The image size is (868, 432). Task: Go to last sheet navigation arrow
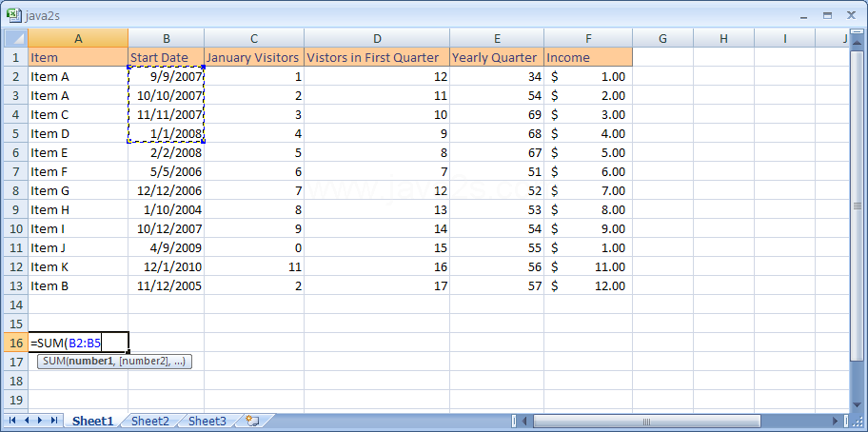tap(53, 421)
